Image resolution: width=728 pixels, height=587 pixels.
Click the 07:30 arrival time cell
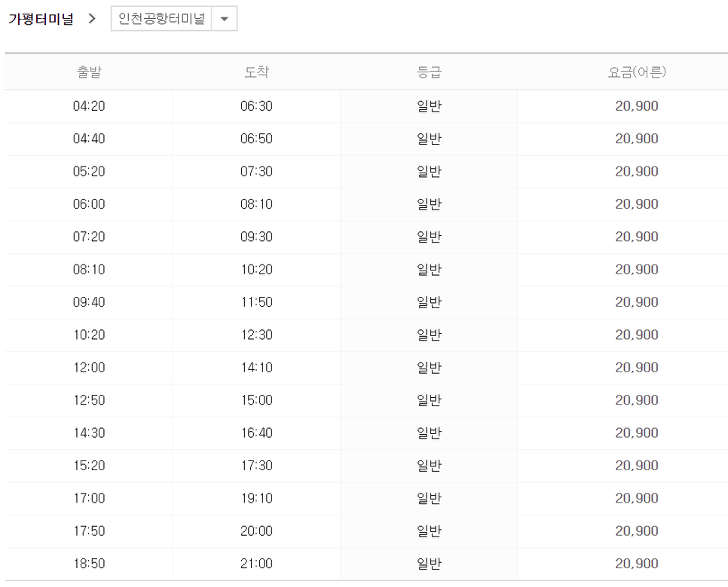coord(256,171)
